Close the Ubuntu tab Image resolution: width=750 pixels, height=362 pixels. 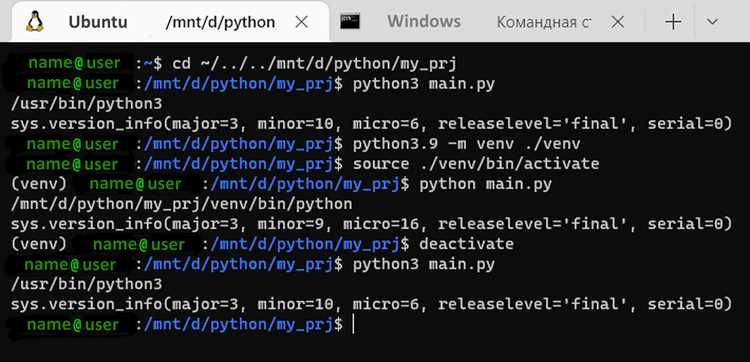301,22
